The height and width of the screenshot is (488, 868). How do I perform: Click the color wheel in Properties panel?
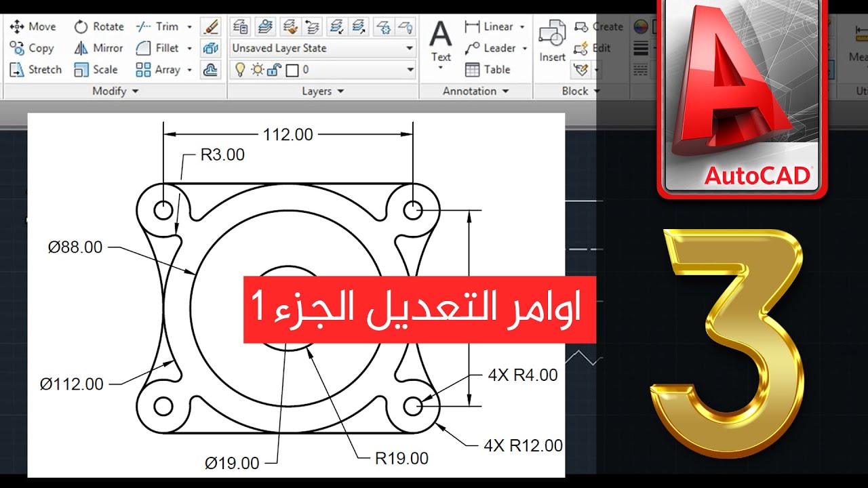pyautogui.click(x=640, y=26)
